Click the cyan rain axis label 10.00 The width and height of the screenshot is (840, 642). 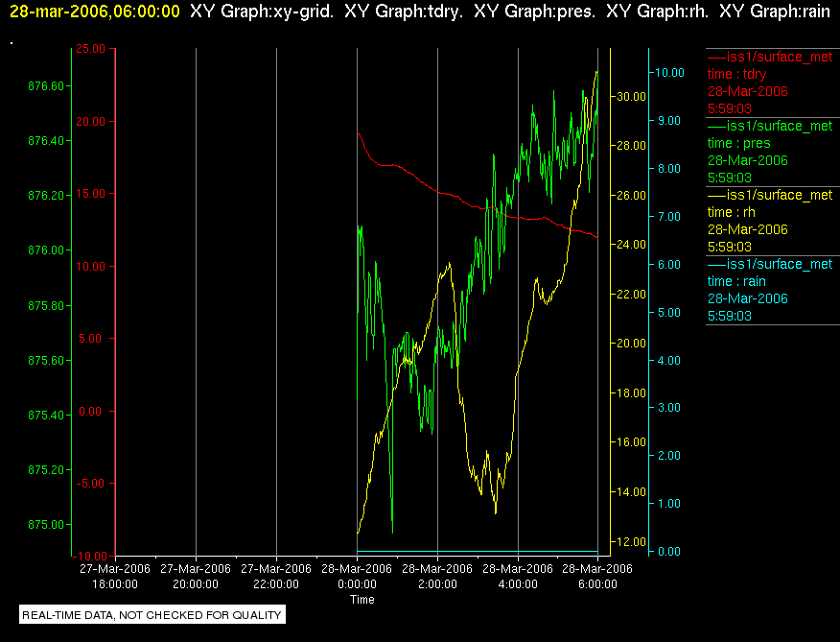(669, 72)
